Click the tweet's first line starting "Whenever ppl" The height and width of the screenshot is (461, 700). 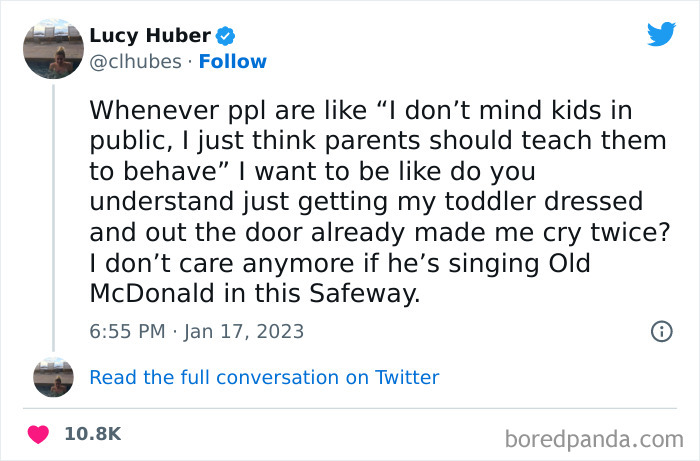[361, 108]
